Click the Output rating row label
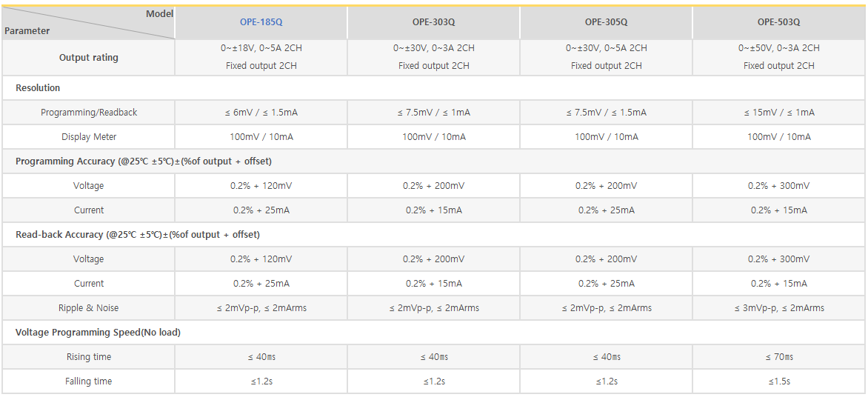The image size is (868, 400). 88,58
